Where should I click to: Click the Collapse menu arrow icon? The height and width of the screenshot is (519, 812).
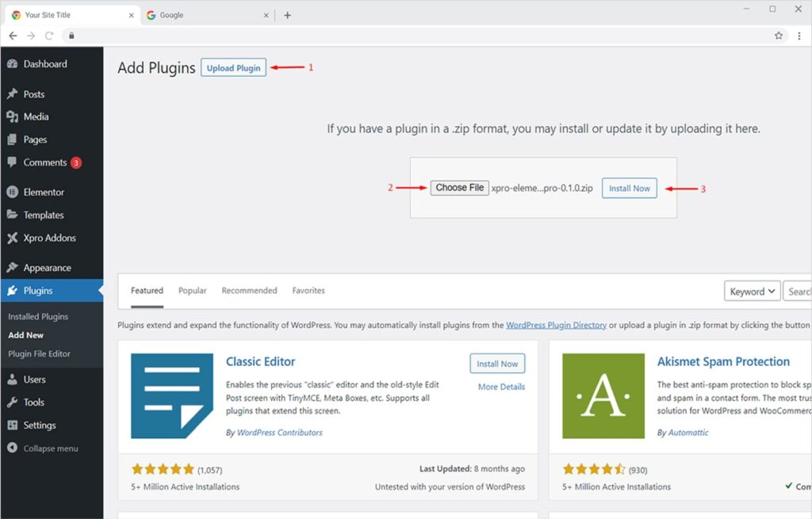click(12, 448)
